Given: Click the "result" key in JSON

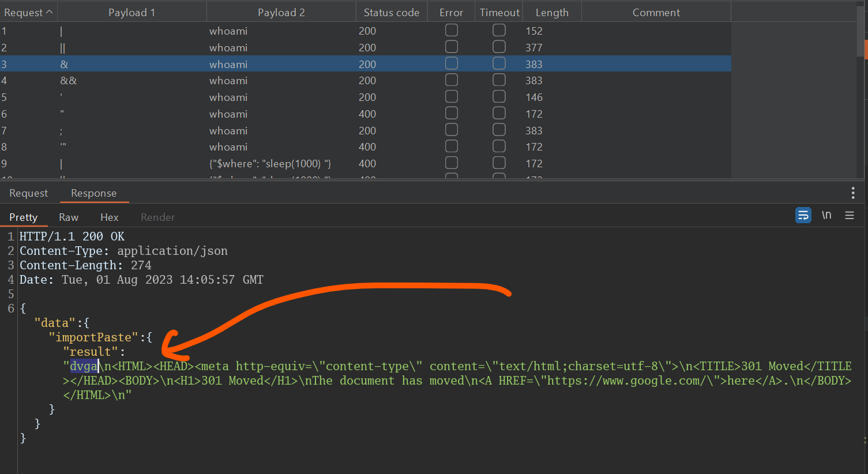Looking at the screenshot, I should [x=91, y=352].
